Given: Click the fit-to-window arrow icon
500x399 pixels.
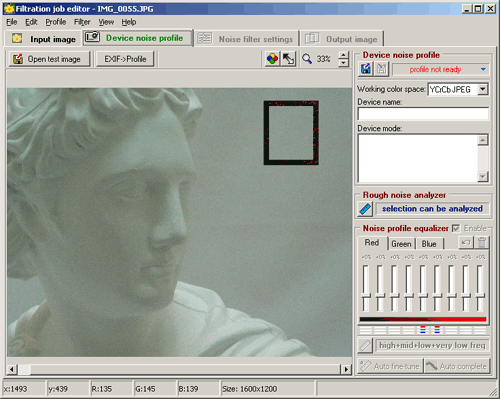Looking at the screenshot, I should [x=288, y=59].
